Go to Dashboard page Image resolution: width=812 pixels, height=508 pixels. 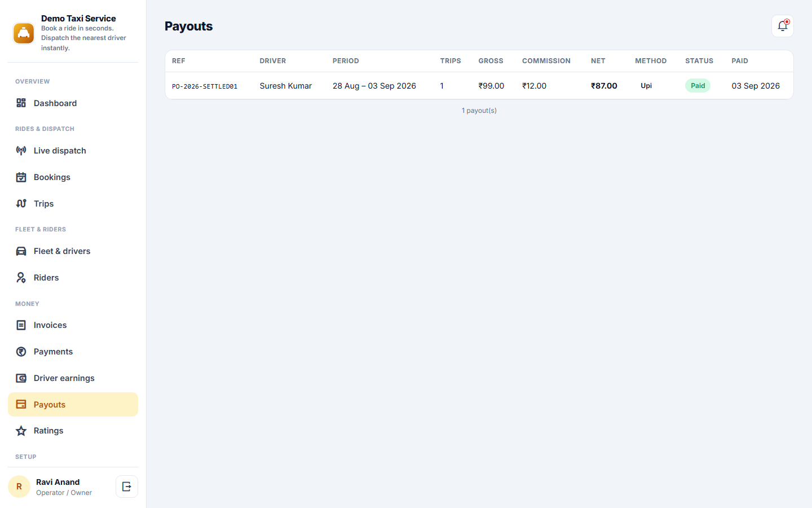tap(73, 103)
